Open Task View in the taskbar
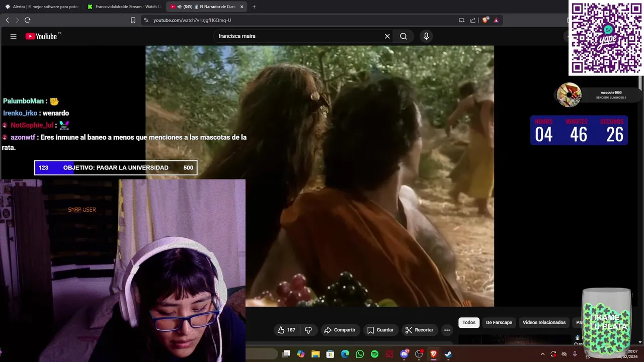Viewport: 644px width, 362px height. pos(286,354)
